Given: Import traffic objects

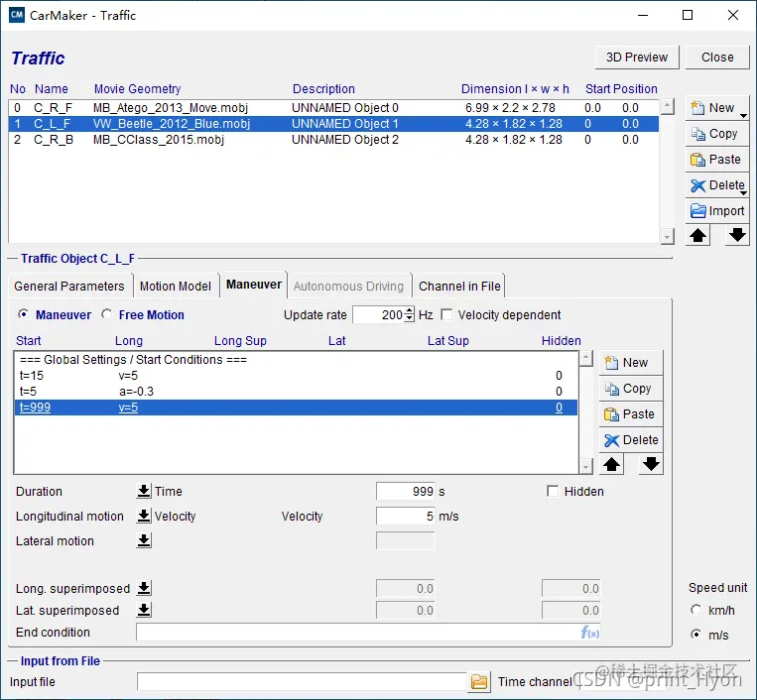Looking at the screenshot, I should (717, 211).
